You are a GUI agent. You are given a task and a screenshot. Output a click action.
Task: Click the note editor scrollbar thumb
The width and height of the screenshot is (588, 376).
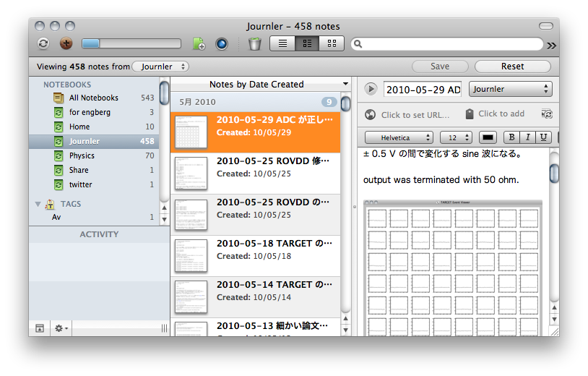(554, 174)
